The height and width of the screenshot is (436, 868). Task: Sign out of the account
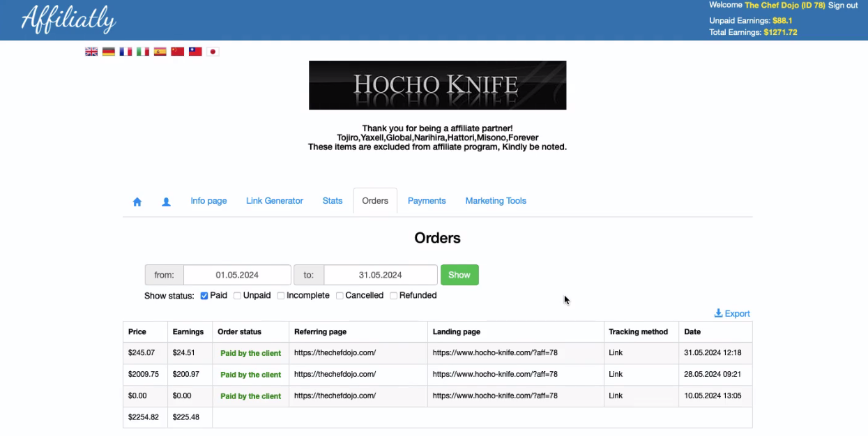coord(843,6)
